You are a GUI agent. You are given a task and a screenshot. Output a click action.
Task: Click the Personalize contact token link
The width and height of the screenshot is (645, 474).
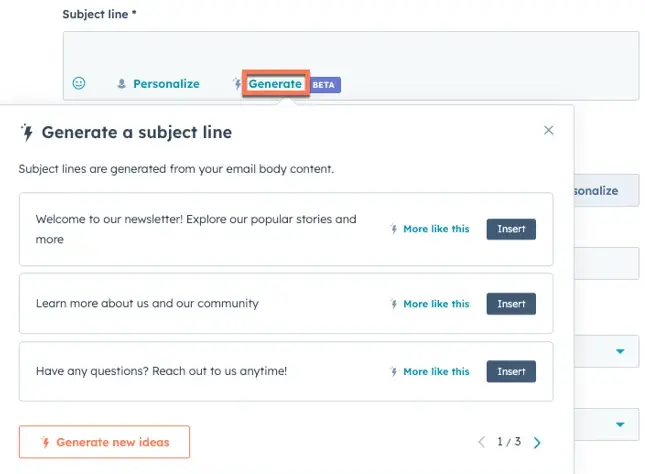[165, 84]
